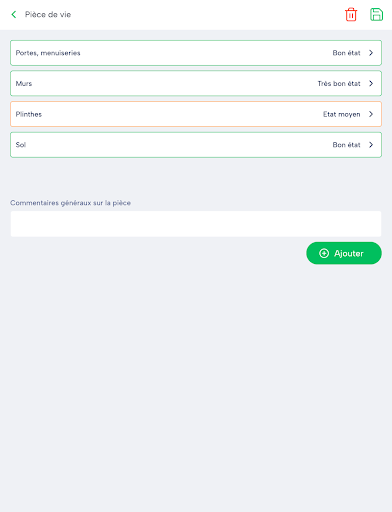Click Commentaires généraux sur la pièce label
This screenshot has width=392, height=512.
pos(70,203)
